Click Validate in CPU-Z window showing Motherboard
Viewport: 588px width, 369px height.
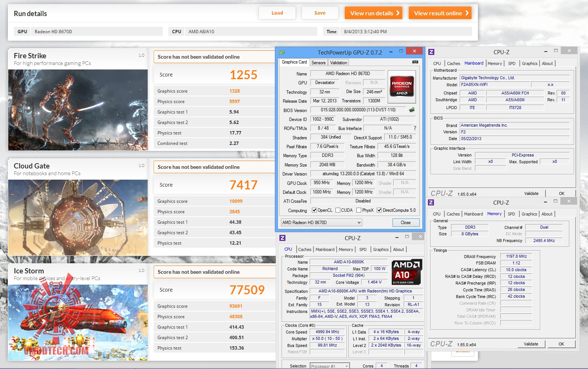pos(531,193)
